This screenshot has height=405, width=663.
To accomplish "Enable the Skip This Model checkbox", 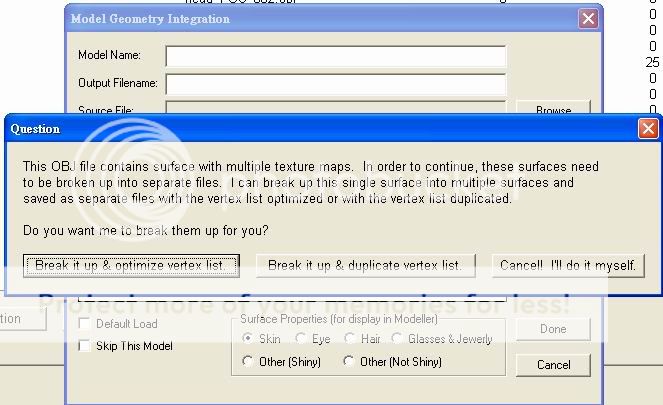I will 86,346.
